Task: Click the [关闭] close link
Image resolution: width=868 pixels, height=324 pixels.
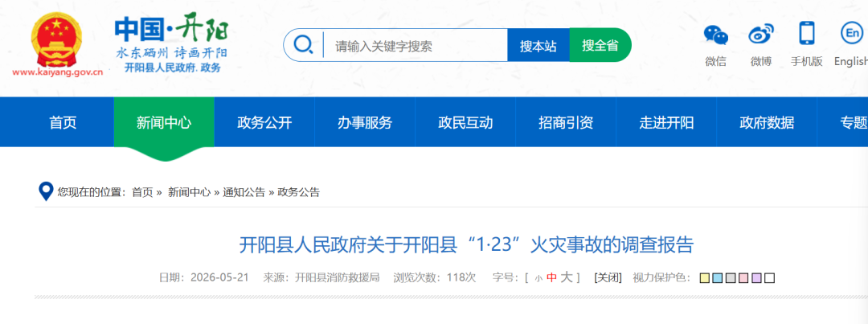Action: click(608, 277)
